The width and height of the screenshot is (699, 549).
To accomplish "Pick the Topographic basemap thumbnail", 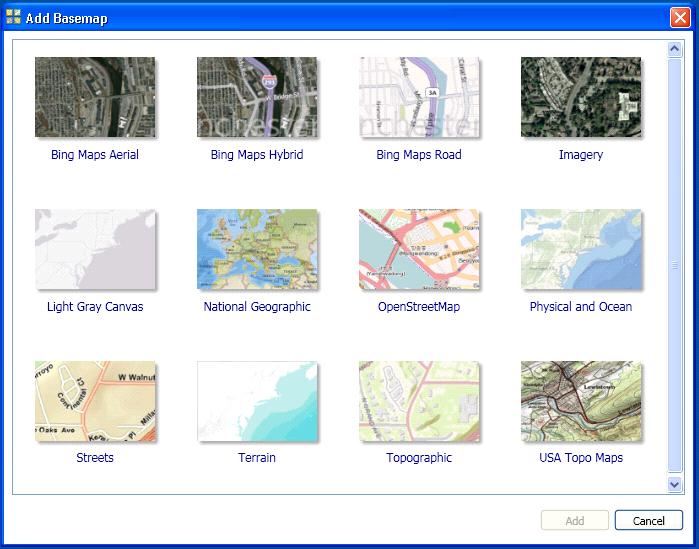I will (419, 401).
